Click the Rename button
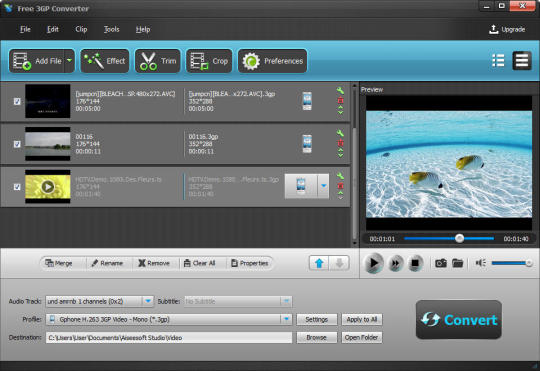540x371 pixels. click(107, 263)
